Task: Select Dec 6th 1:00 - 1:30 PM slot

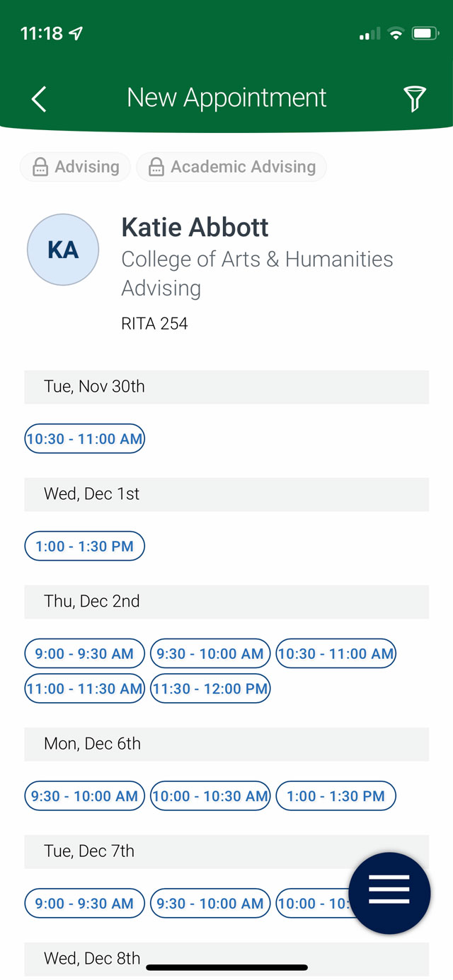Action: point(336,796)
